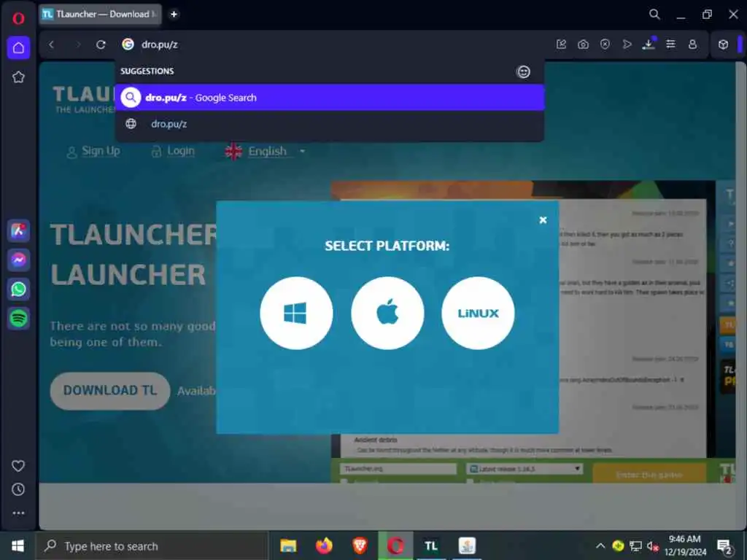Close the Select Platform dialog
747x560 pixels.
(x=543, y=220)
